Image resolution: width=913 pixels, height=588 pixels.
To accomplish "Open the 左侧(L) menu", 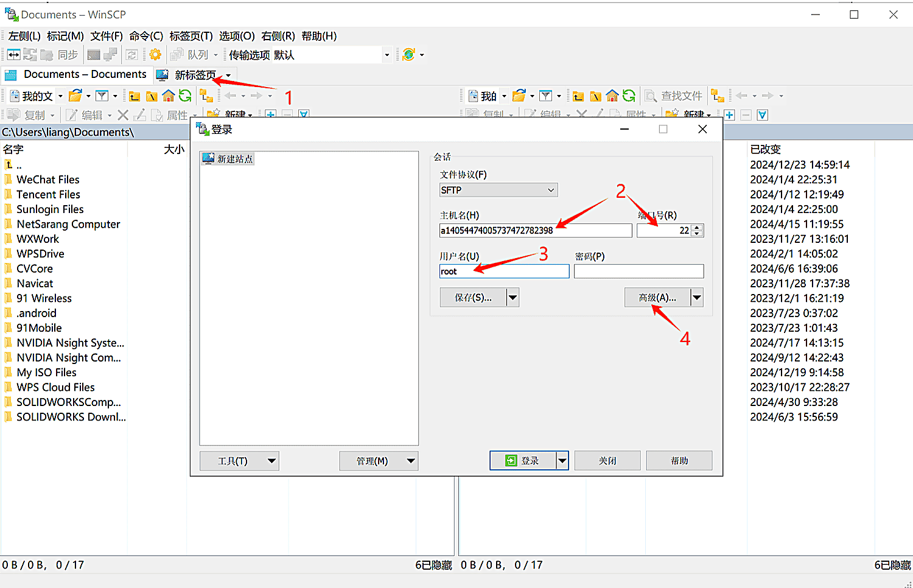I will (24, 36).
